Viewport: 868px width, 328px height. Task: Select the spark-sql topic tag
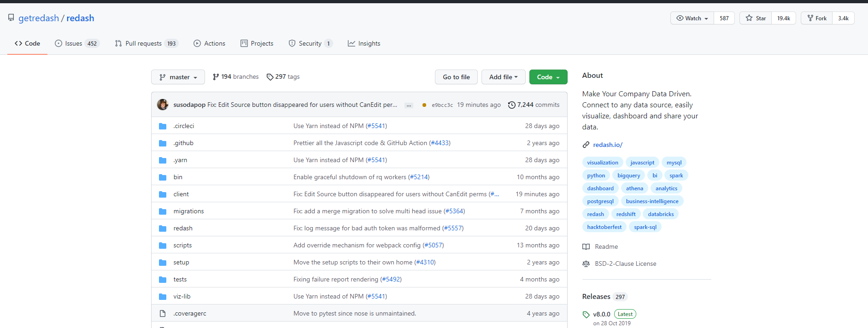coord(645,227)
